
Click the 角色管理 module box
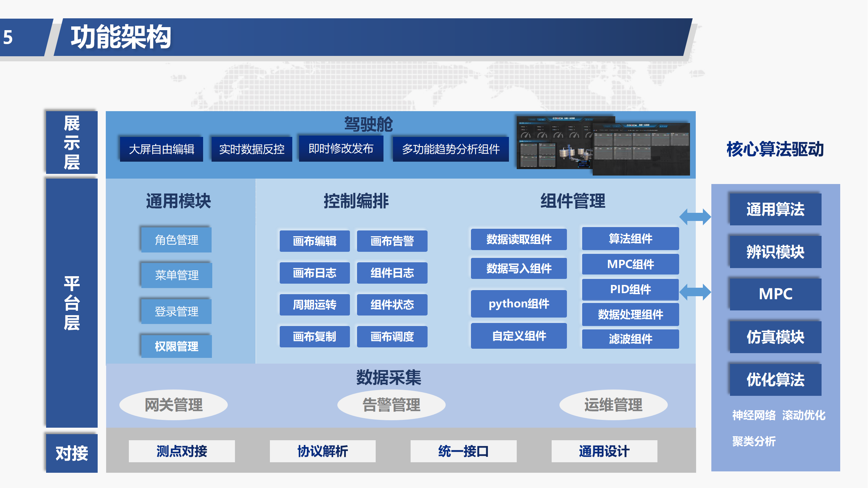coord(176,240)
